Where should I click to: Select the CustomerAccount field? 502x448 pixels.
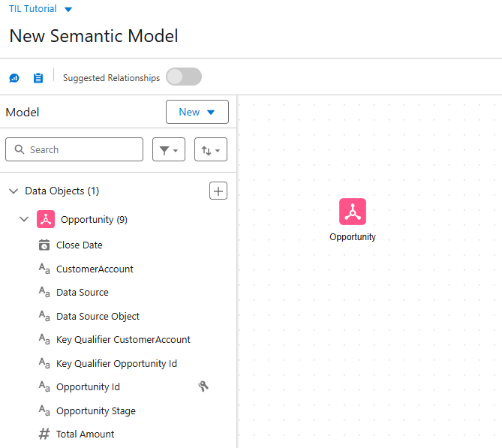click(95, 269)
